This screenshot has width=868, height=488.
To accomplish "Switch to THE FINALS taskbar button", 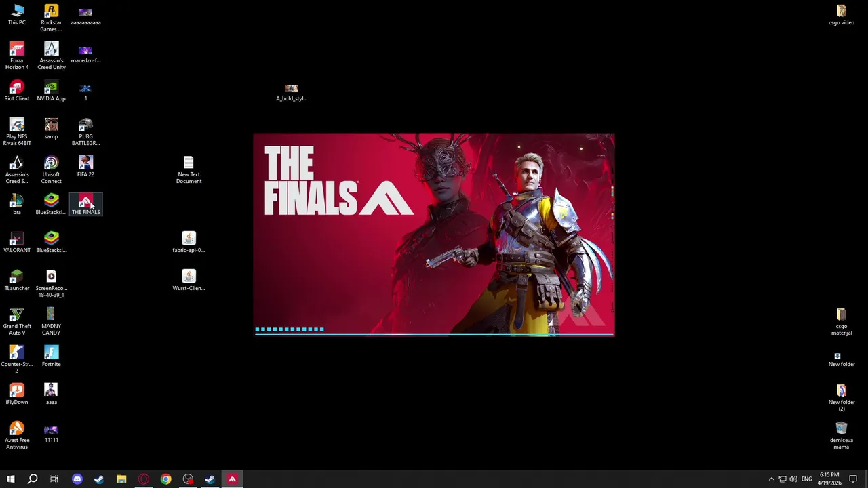I will coord(232,479).
